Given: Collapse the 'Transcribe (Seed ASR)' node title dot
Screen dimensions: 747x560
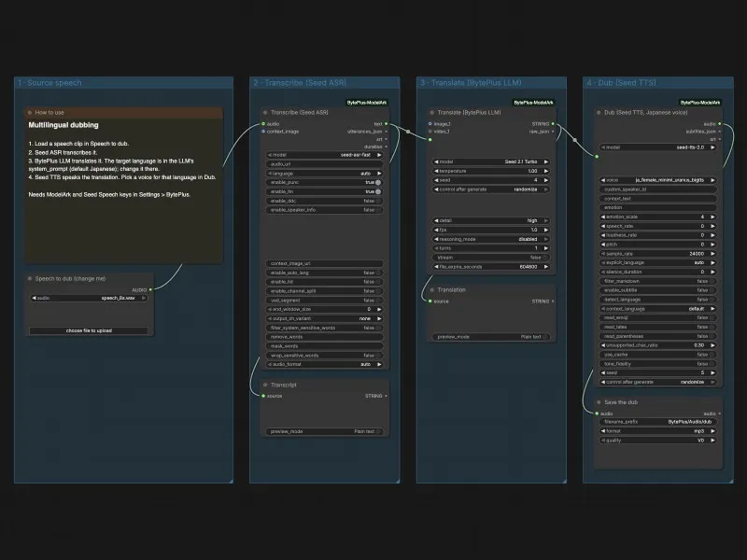Looking at the screenshot, I should click(265, 113).
